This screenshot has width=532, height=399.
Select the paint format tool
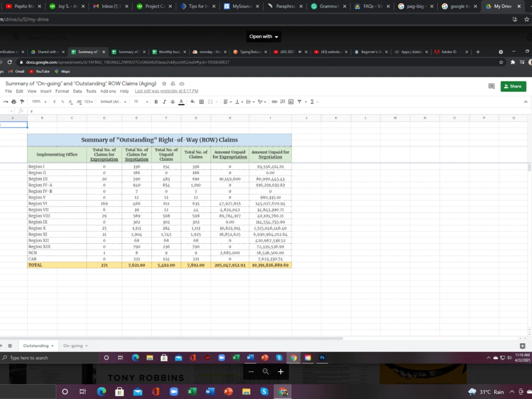click(22, 102)
